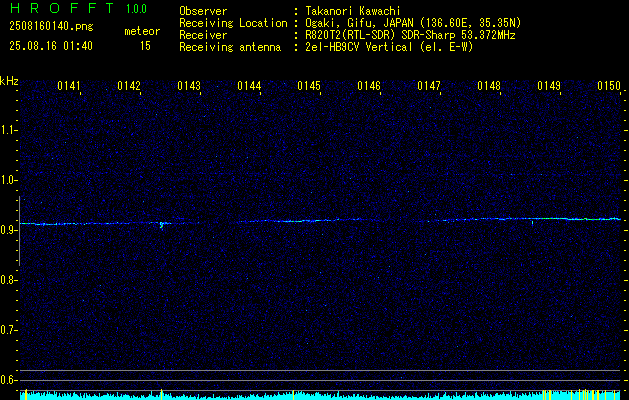Screen dimensions: 629x400
Task: Click the name Takanori Kawachi
Action: tap(352, 11)
